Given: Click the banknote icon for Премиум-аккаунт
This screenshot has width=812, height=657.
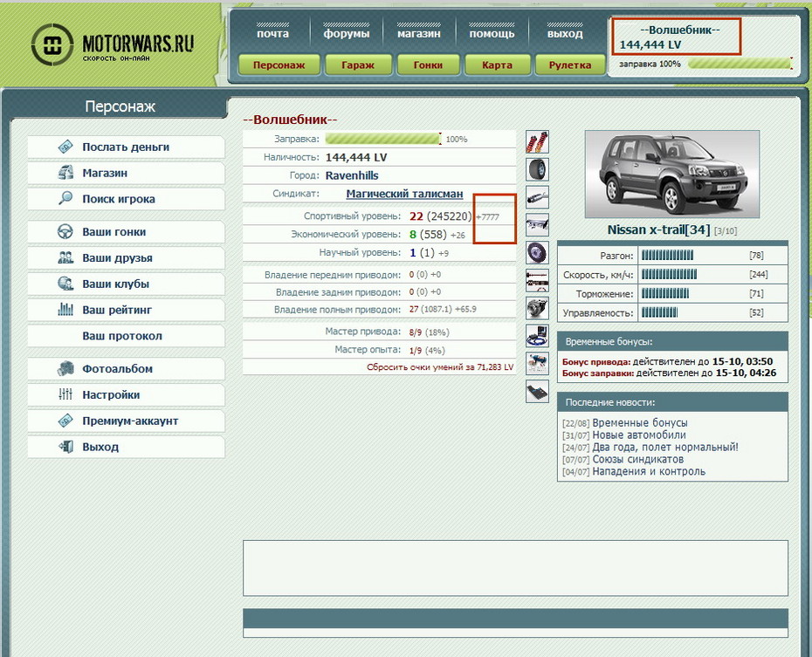Looking at the screenshot, I should pos(65,421).
